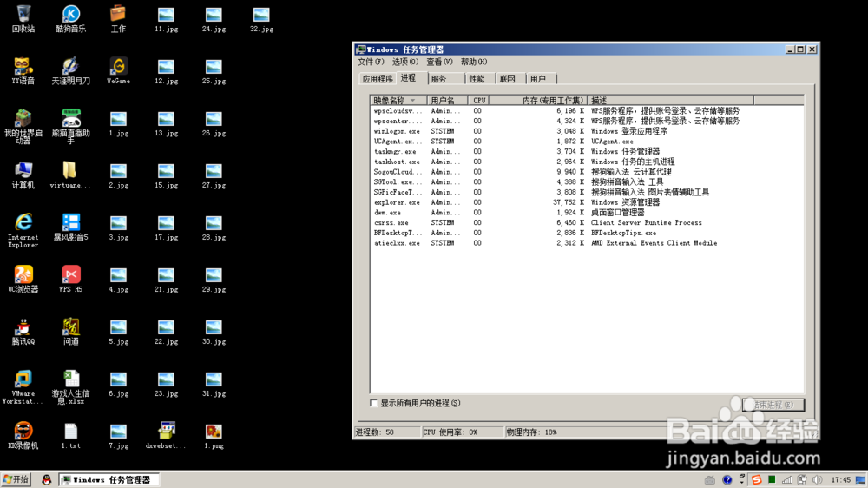868x488 pixels.
Task: Open the Recycle Bin desktop icon
Action: tap(23, 19)
